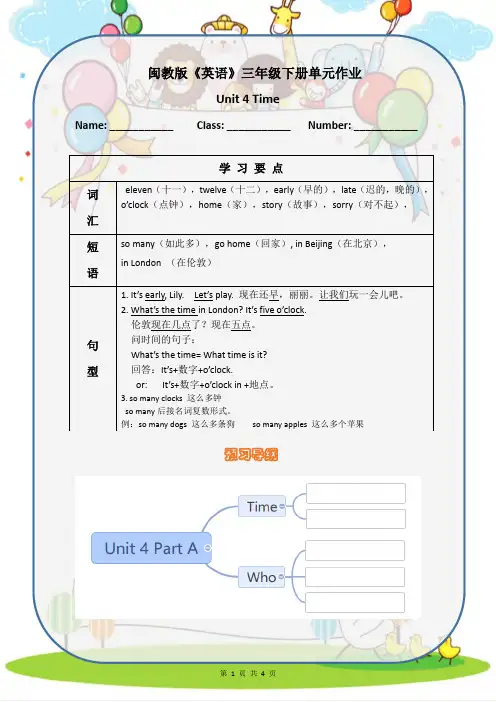
Task: Click the phrase 'in London （在伦敦）'
Action: pyautogui.click(x=166, y=263)
